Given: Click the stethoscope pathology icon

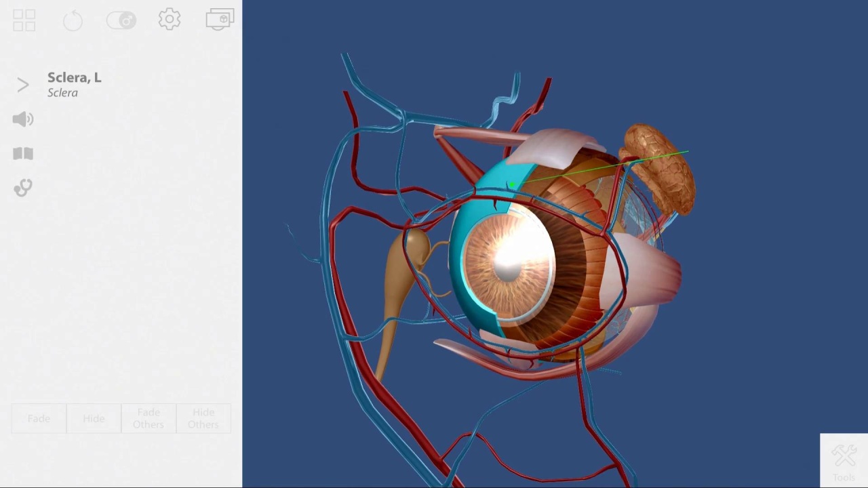Looking at the screenshot, I should coord(23,188).
